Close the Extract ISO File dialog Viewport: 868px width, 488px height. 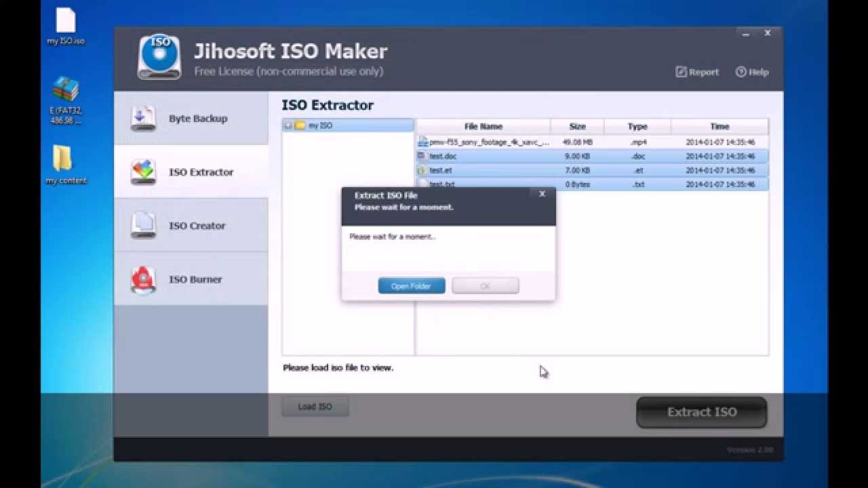click(542, 194)
